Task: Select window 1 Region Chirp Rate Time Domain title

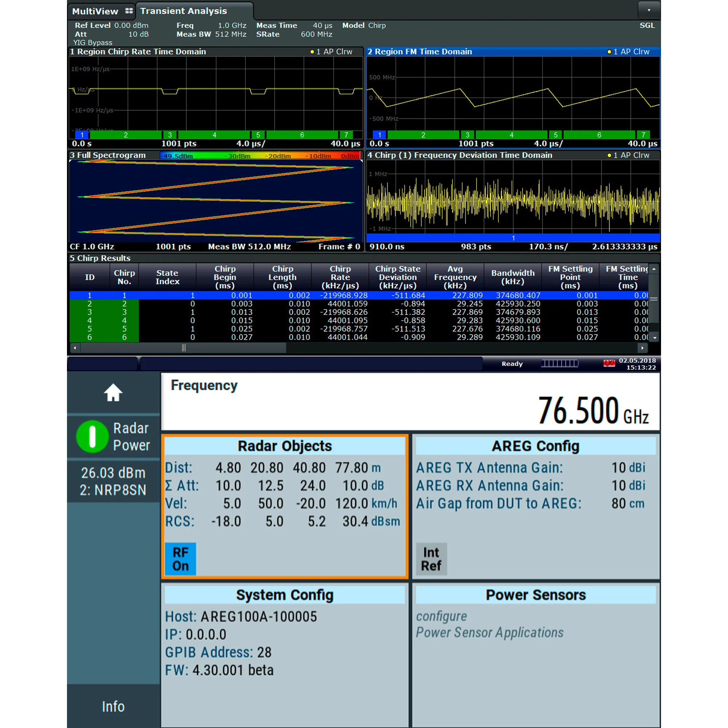Action: pos(138,52)
